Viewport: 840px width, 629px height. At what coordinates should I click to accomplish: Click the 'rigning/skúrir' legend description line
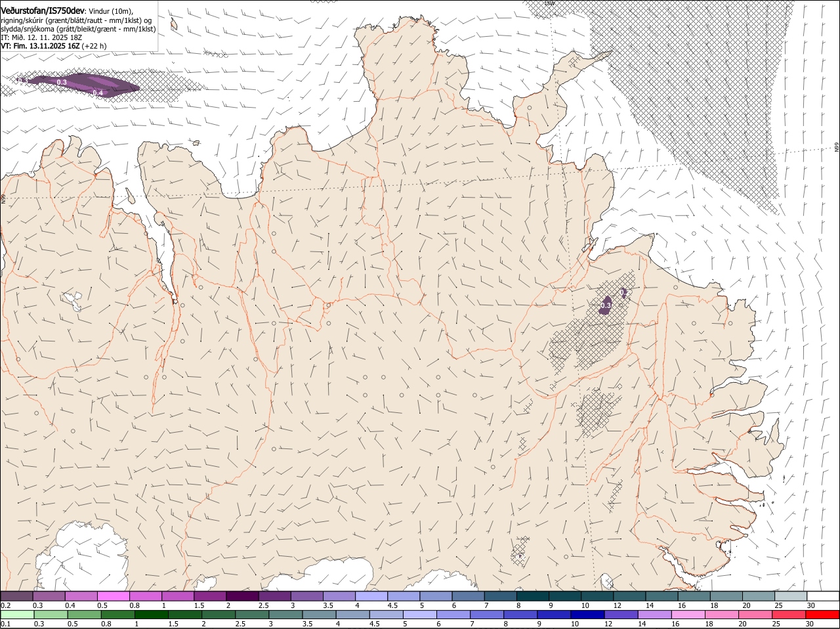coord(76,20)
